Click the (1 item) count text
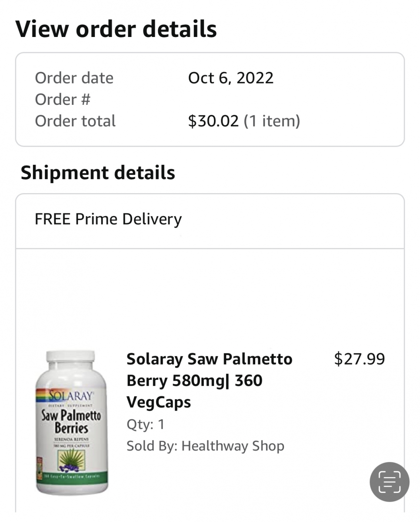This screenshot has height=522, width=420. (x=272, y=121)
